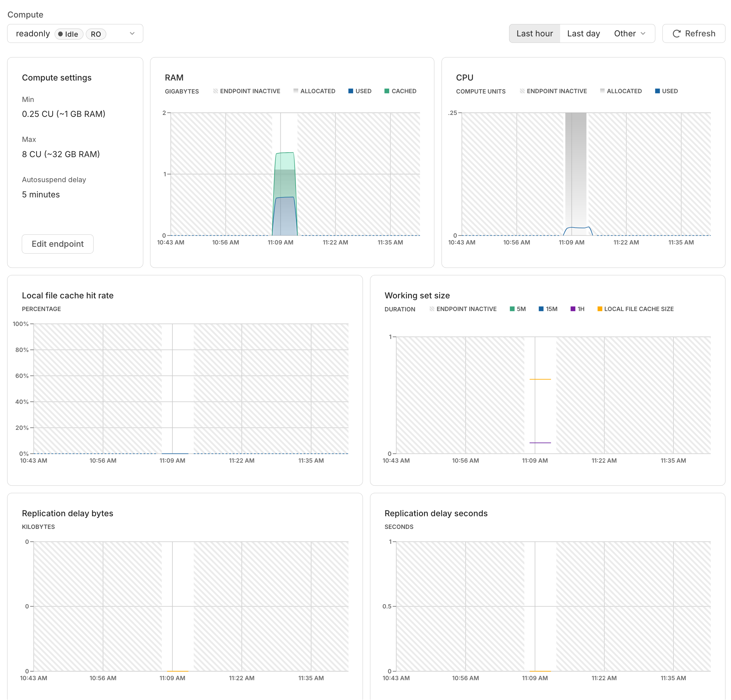The image size is (731, 700).
Task: Switch to Last day range
Action: pos(583,33)
